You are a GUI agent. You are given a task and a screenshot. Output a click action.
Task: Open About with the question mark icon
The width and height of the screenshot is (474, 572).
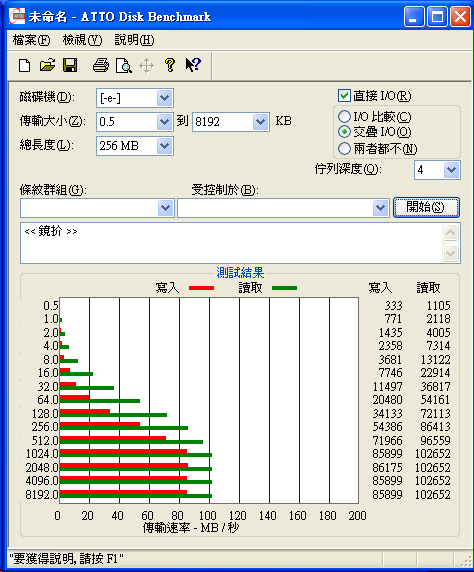click(170, 65)
